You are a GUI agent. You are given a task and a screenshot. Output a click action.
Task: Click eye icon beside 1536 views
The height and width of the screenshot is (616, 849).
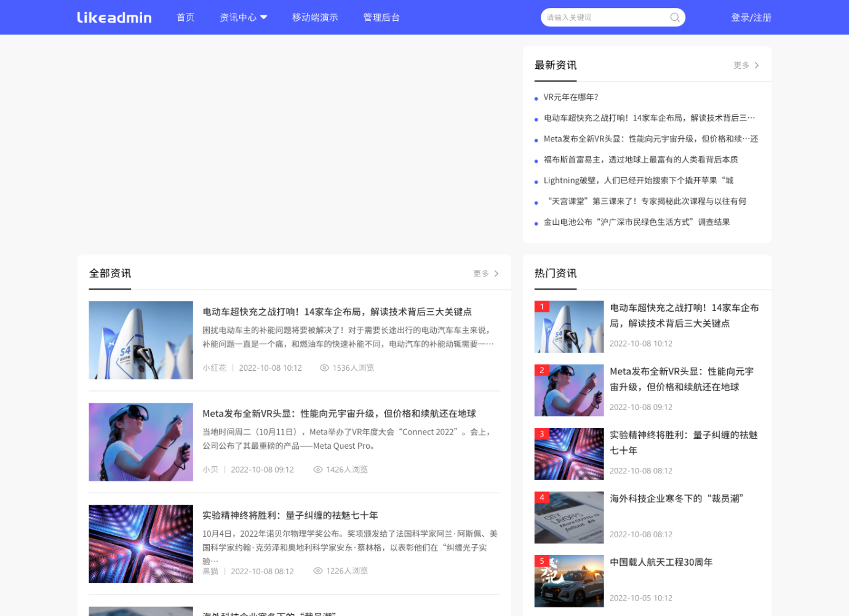point(324,368)
